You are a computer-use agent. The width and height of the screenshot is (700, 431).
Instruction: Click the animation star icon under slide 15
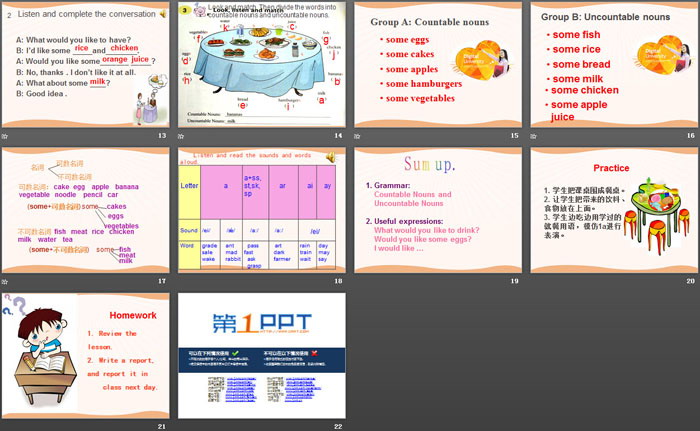[357, 136]
